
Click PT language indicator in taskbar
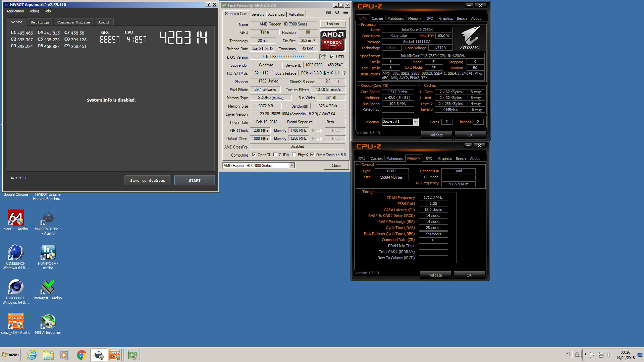click(x=568, y=354)
